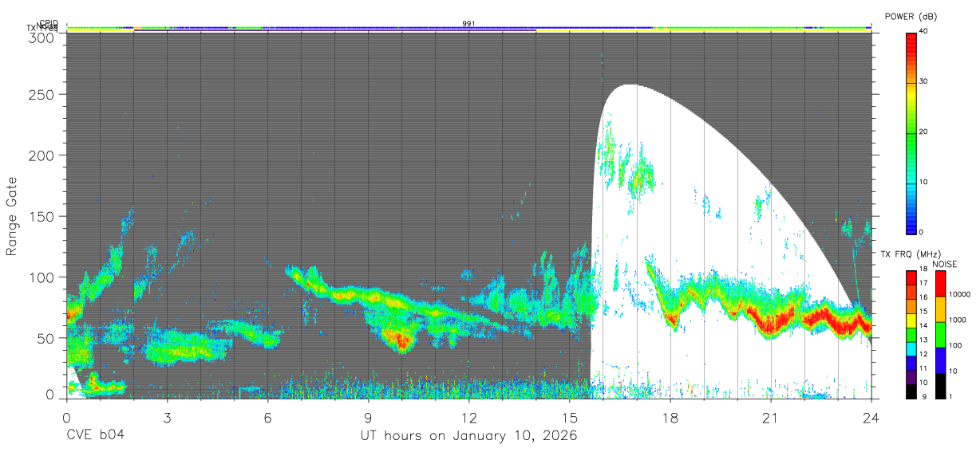980x452 pixels.
Task: Select the 20 label on POWER colorbar
Action: [924, 132]
